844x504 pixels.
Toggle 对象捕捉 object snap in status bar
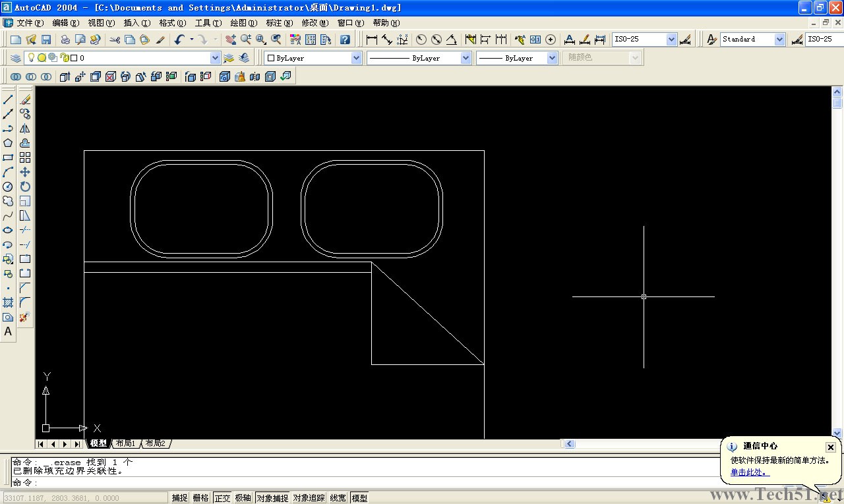[272, 498]
